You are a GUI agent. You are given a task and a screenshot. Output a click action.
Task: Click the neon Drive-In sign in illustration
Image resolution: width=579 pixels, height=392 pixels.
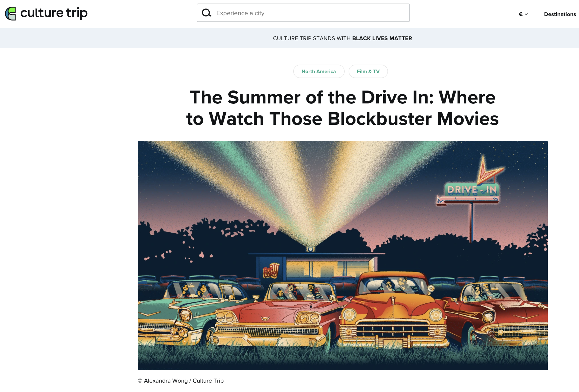[x=472, y=190]
